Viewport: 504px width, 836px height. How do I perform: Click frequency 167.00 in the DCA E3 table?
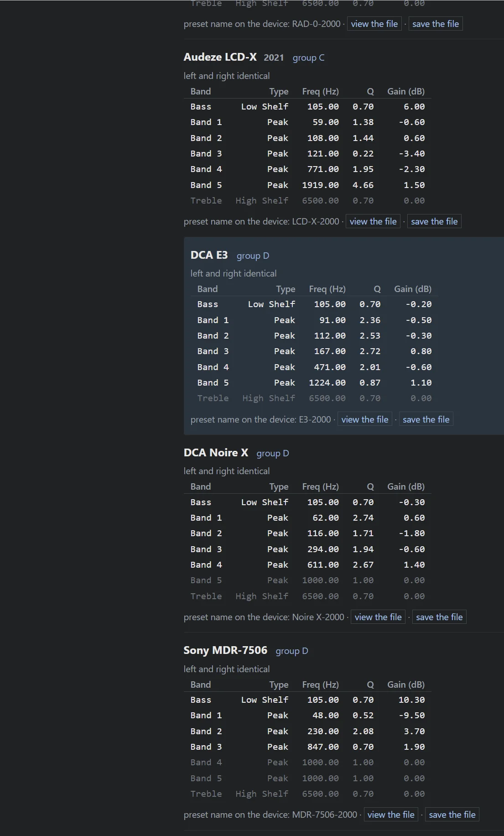tap(330, 351)
